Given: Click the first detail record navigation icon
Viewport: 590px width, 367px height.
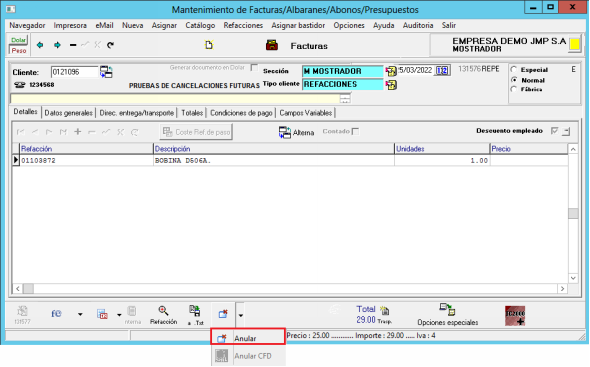Looking at the screenshot, I should pyautogui.click(x=21, y=132).
